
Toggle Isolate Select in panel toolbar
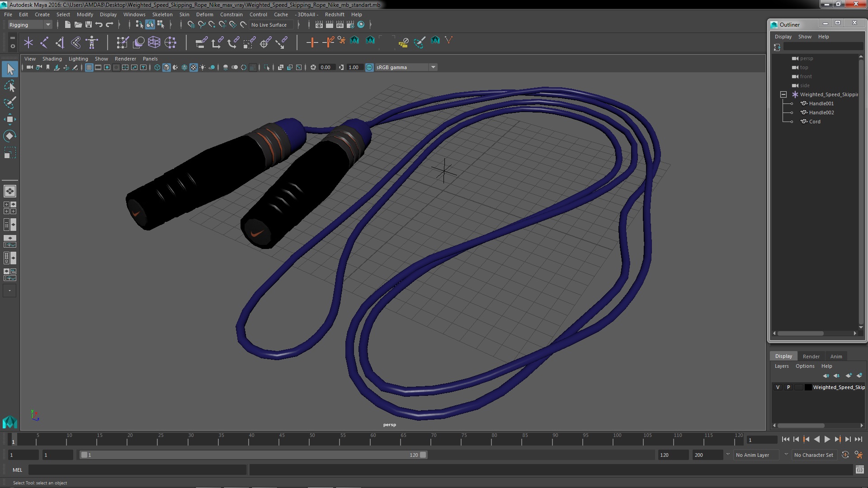(267, 68)
